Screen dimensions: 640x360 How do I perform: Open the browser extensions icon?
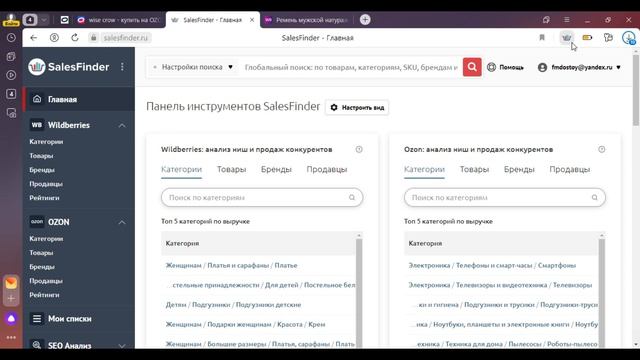click(x=608, y=38)
